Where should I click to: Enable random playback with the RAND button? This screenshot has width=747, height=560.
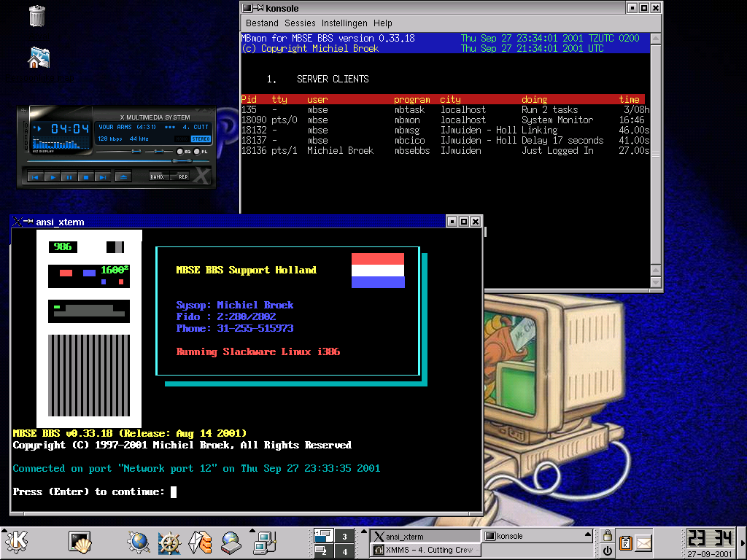[158, 176]
